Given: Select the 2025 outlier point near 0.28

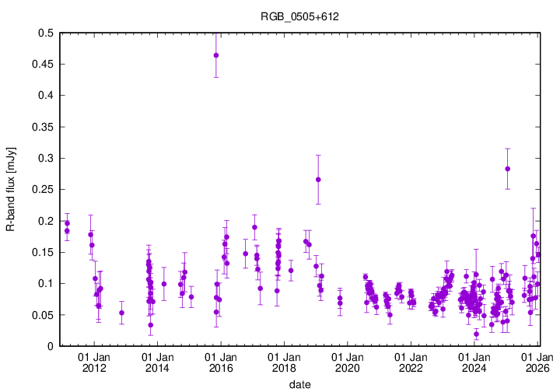Looking at the screenshot, I should point(507,169).
